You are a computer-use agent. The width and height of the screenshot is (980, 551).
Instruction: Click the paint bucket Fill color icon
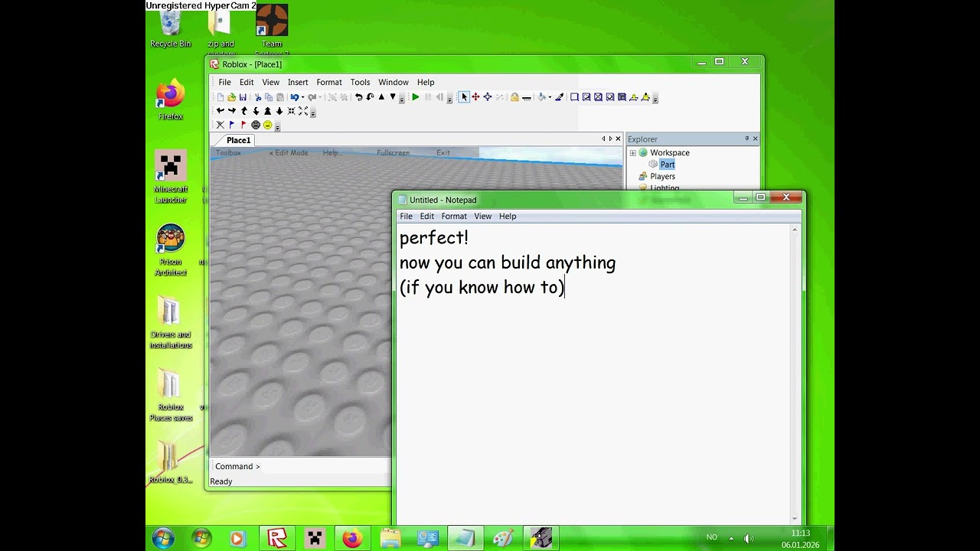(x=541, y=97)
